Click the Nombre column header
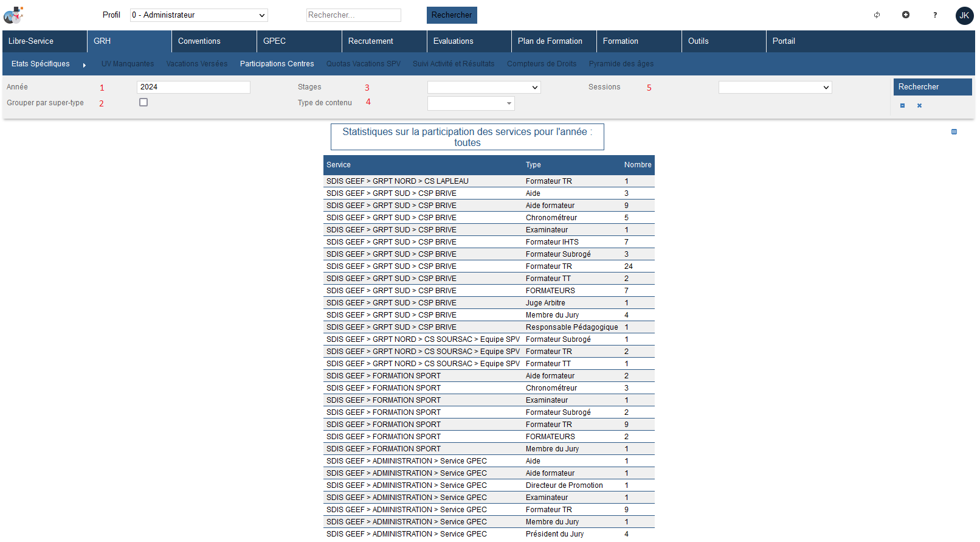This screenshot has height=542, width=980. click(x=637, y=165)
